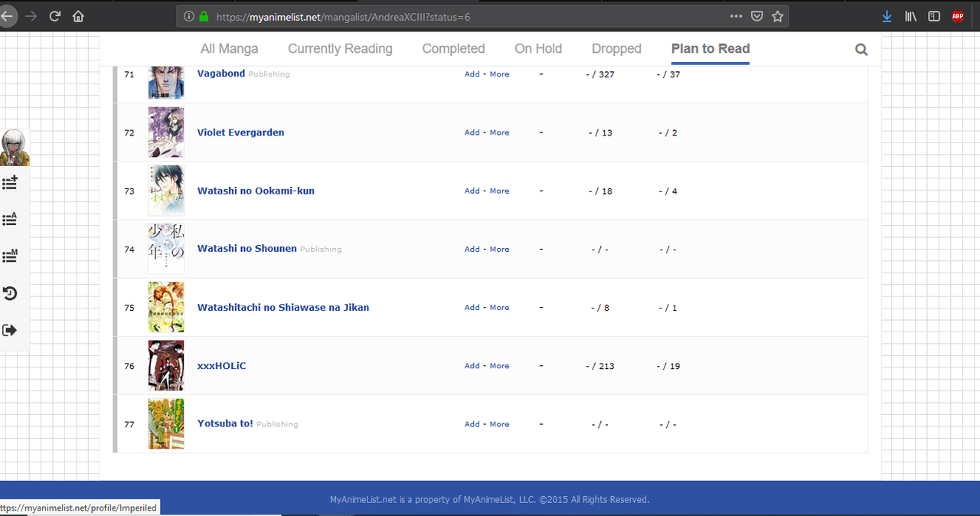Screen dimensions: 980x516
Task: Click volumes '- / 37' for Vagabond
Action: click(668, 74)
